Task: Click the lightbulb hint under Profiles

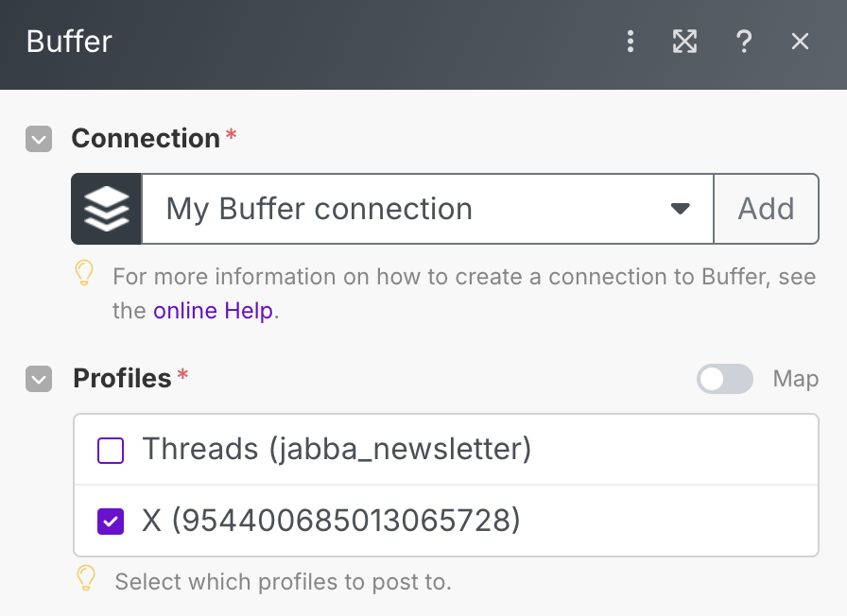Action: pyautogui.click(x=85, y=578)
